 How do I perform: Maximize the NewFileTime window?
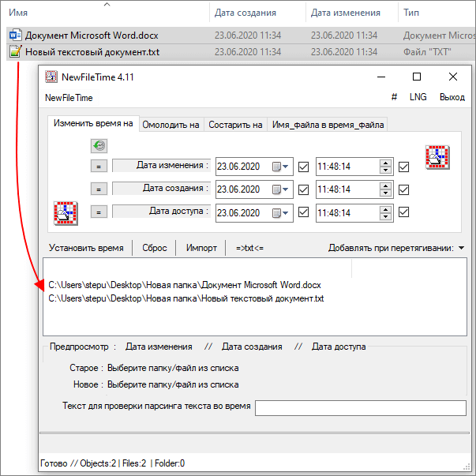[x=417, y=77]
